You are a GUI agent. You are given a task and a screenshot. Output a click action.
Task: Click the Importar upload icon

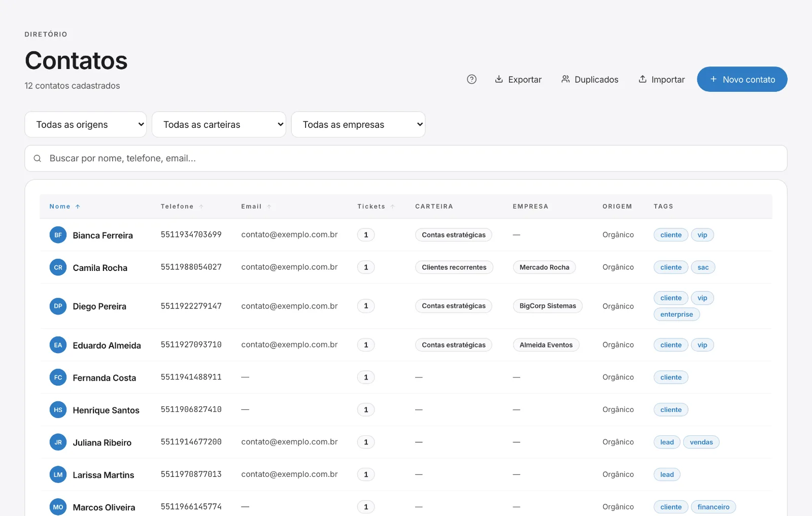(642, 79)
